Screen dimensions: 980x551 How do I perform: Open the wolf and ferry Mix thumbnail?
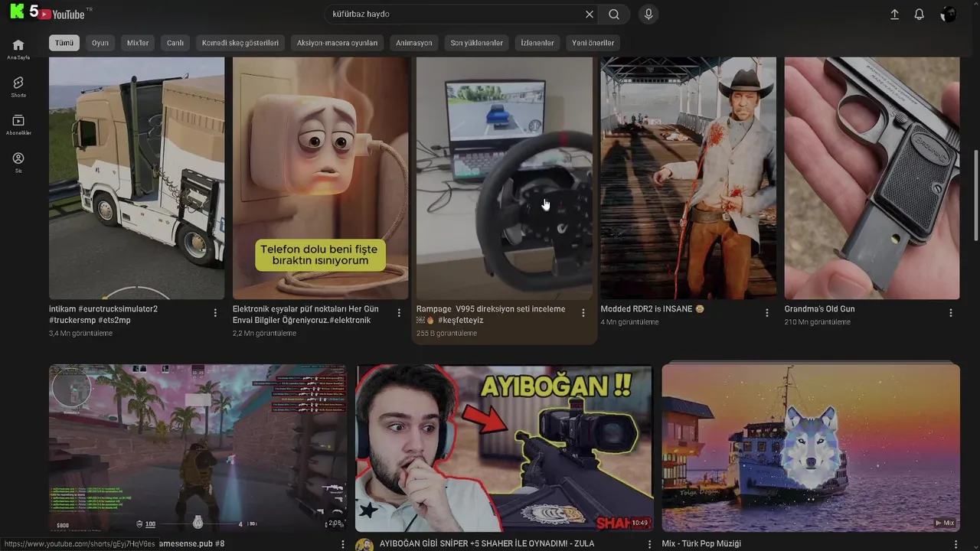(811, 448)
